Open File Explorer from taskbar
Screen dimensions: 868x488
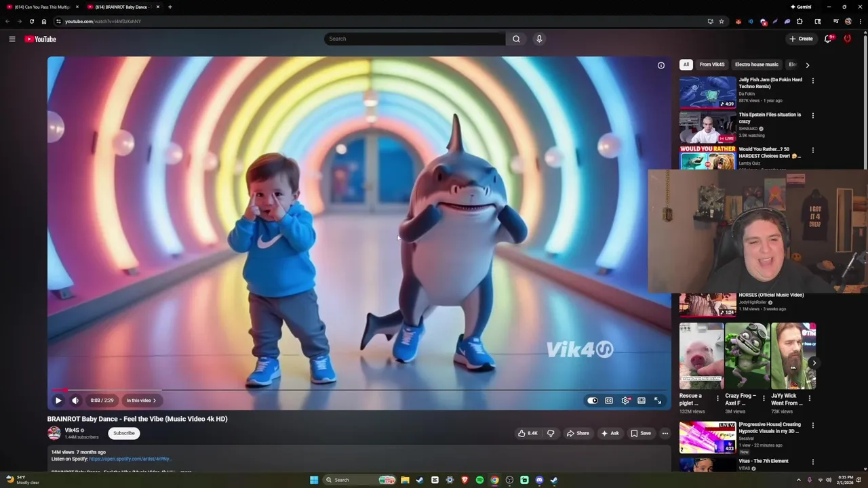pos(405,480)
